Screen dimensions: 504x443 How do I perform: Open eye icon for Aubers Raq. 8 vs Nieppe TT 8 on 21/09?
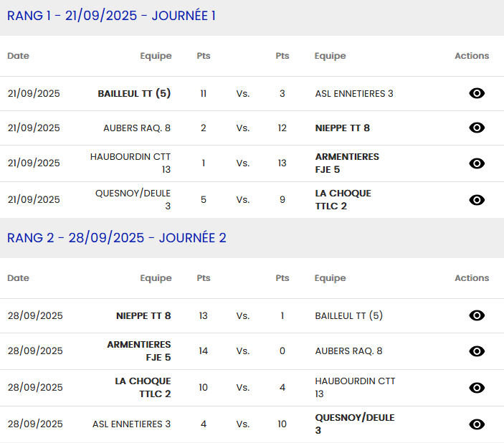(477, 128)
